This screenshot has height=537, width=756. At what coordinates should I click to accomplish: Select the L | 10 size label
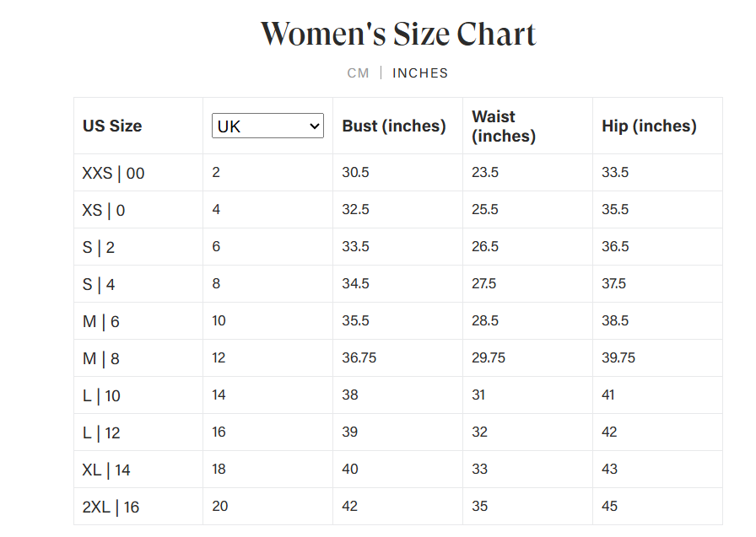point(101,396)
